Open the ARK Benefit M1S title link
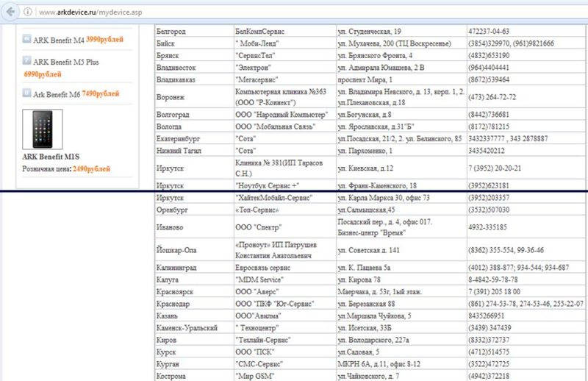588x381 pixels. click(x=51, y=157)
